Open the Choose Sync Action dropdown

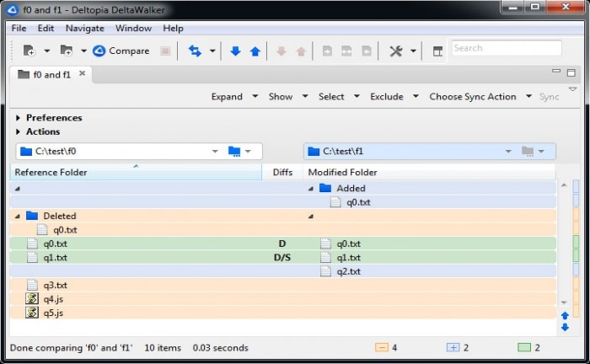478,96
